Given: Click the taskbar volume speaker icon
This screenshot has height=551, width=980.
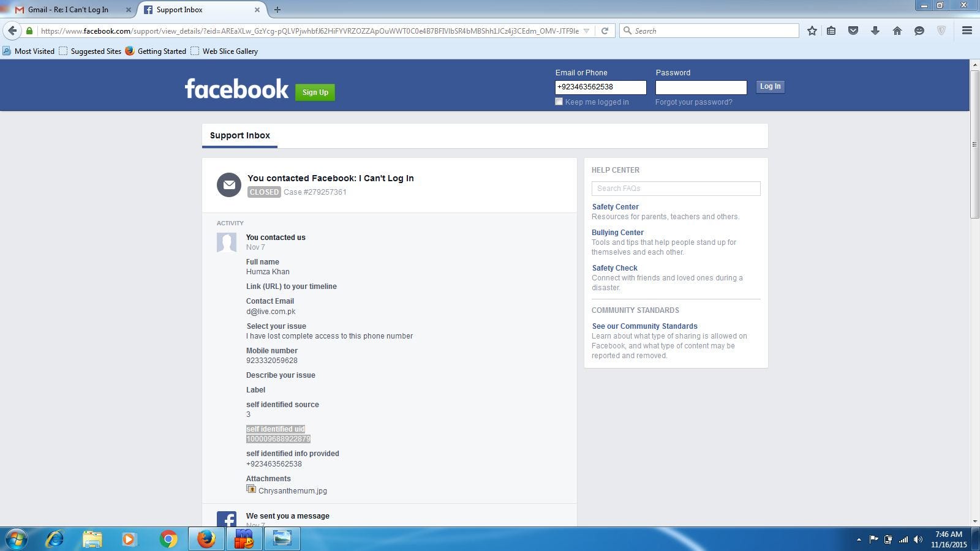Looking at the screenshot, I should pyautogui.click(x=918, y=539).
